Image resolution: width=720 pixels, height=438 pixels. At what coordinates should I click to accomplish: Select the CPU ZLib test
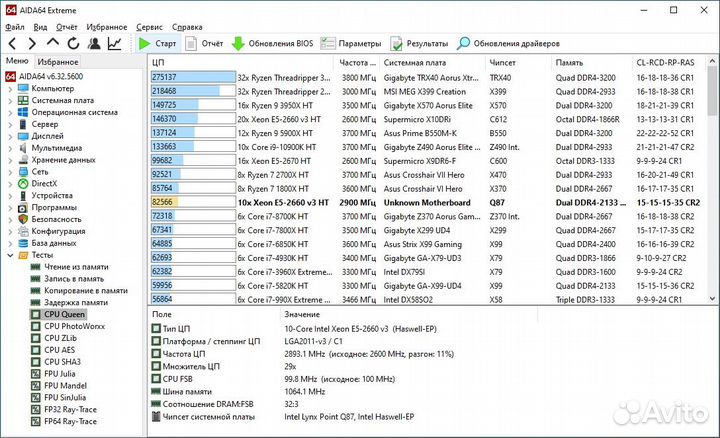tap(54, 338)
